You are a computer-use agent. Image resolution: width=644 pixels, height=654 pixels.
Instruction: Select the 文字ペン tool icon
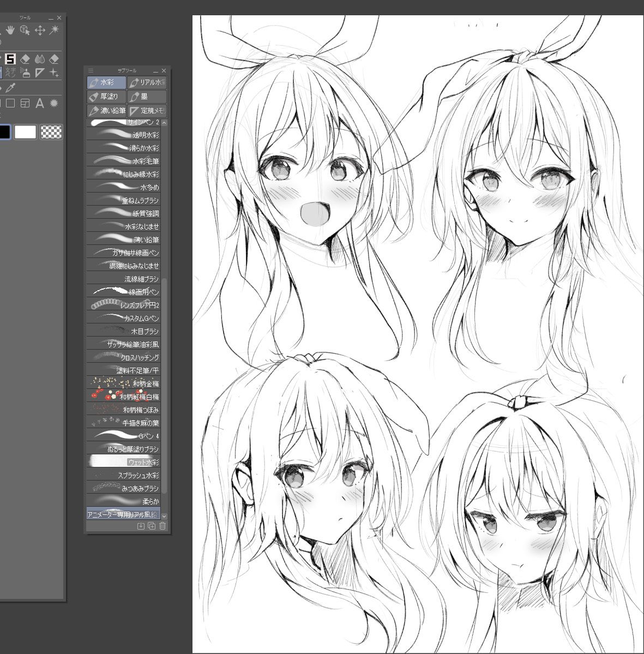click(10, 73)
